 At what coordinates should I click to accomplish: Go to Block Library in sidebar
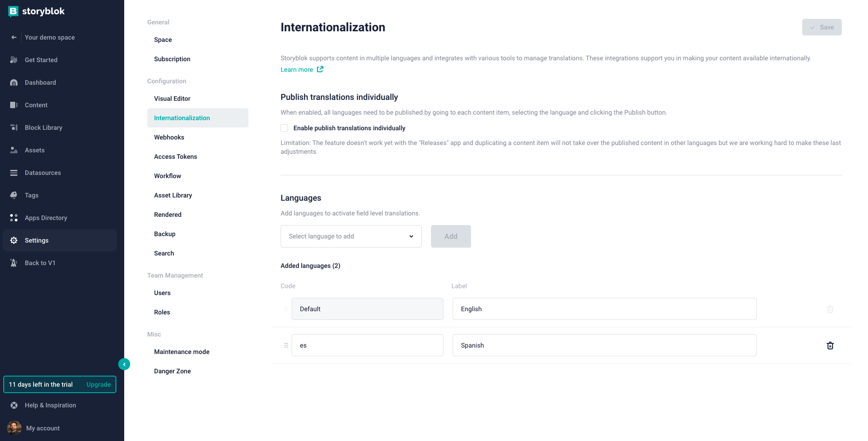60,128
